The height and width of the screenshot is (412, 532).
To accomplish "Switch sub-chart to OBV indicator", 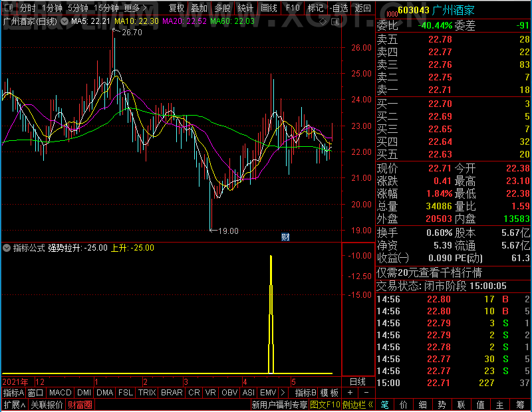I will coord(229,393).
